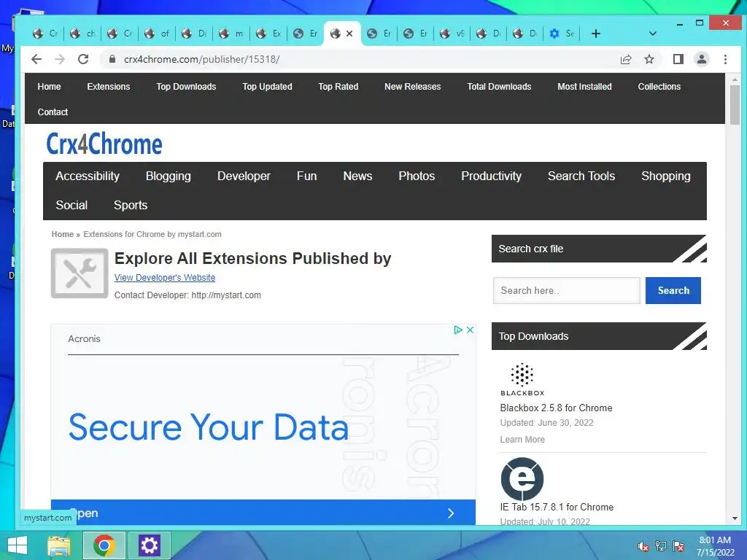
Task: Browse the Search Tools category
Action: 581,176
